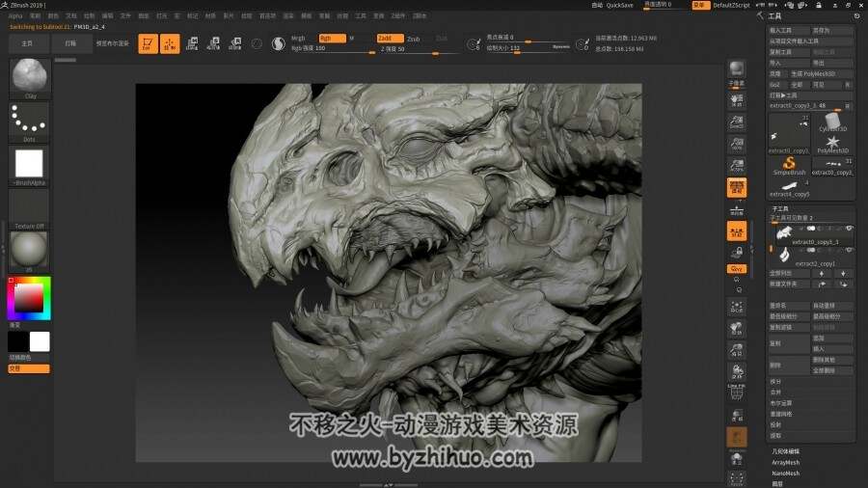
Task: Select the Move transform icon in top shelf
Action: [x=192, y=43]
